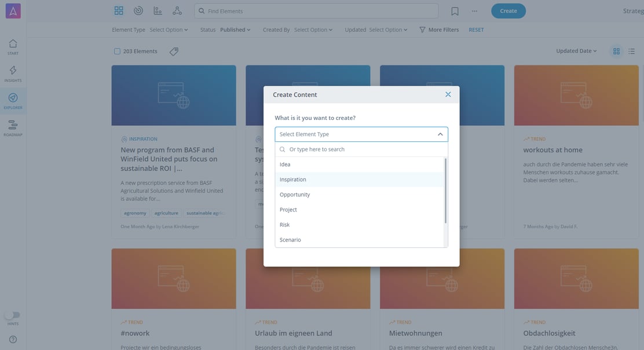This screenshot has height=350, width=644.
Task: Click the Hints bubble at bottom left
Action: [x=10, y=315]
